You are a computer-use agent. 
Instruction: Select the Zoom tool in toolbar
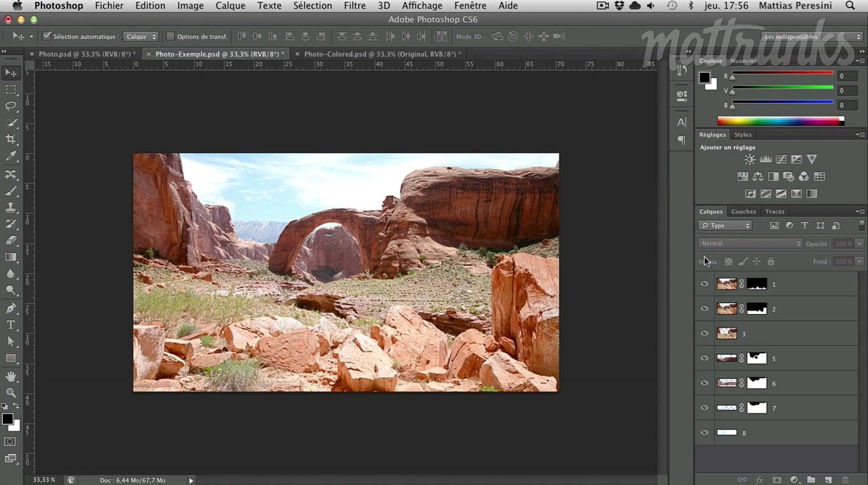pyautogui.click(x=11, y=392)
